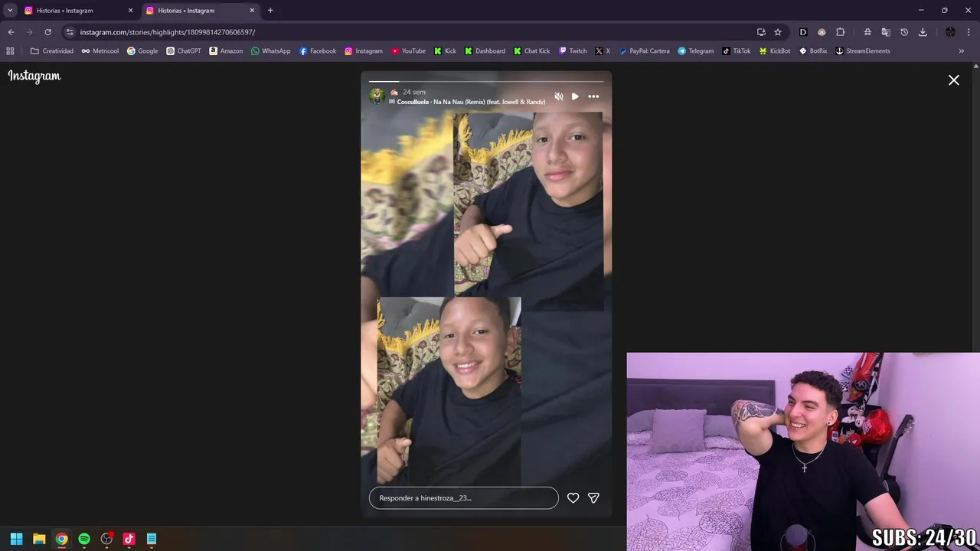
Task: Open the PayPal: Cartera bookmark
Action: pos(644,51)
